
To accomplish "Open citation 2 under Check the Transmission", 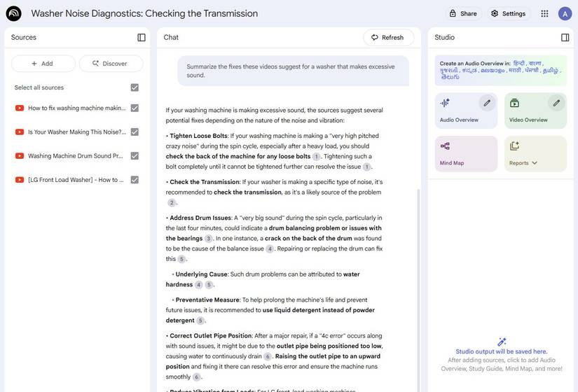I will 172,202.
